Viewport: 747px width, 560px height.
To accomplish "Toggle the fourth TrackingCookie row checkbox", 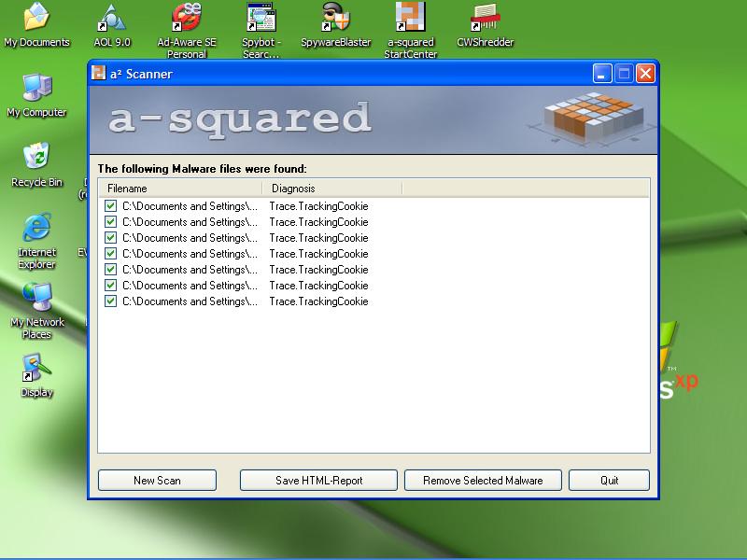I will tap(110, 253).
